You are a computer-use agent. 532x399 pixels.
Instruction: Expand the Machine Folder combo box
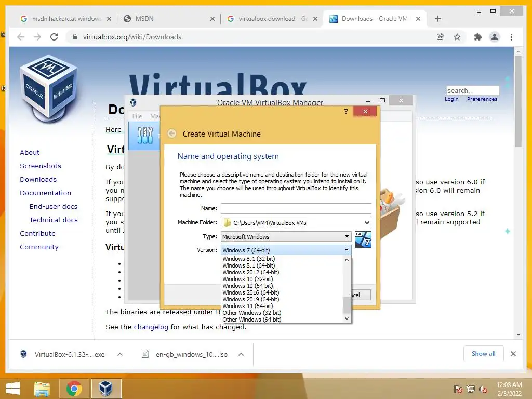[367, 222]
